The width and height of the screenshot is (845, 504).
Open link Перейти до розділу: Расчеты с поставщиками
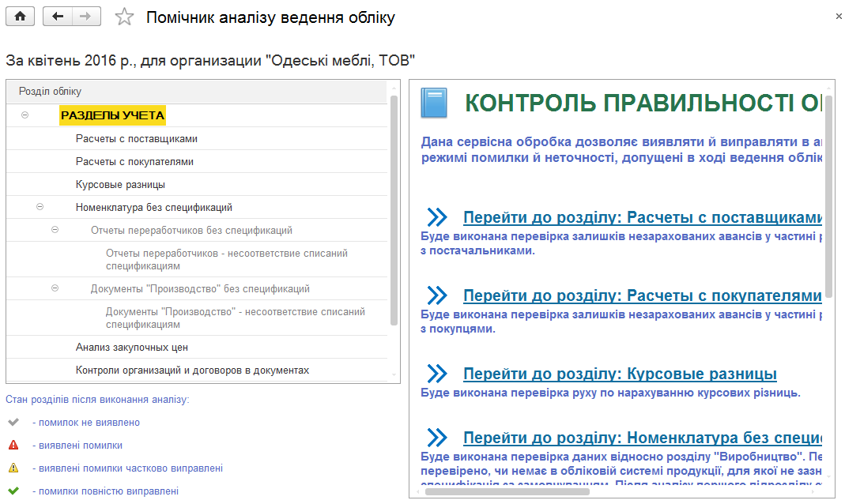(x=643, y=217)
